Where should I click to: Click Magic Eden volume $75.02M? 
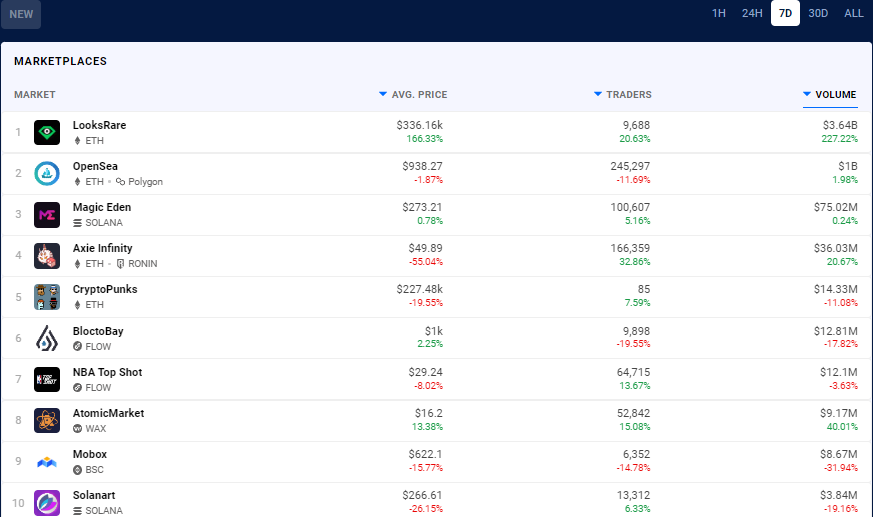pyautogui.click(x=835, y=208)
